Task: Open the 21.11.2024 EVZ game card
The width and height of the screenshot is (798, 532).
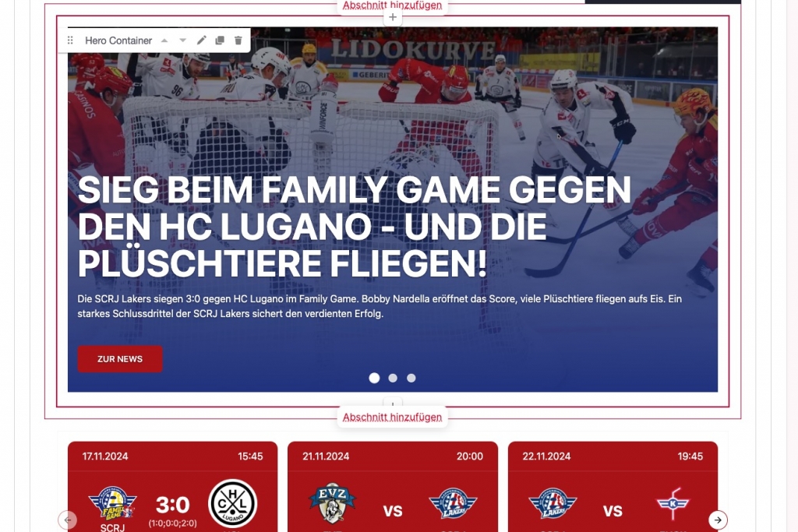Action: pos(393,487)
